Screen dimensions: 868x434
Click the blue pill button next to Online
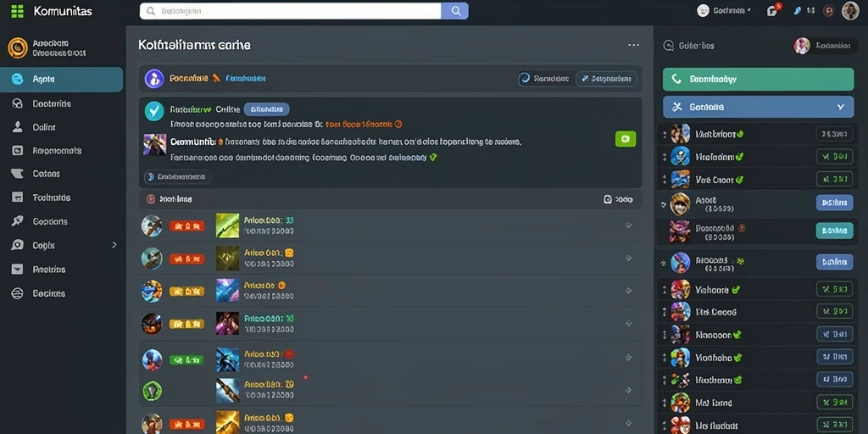click(266, 109)
